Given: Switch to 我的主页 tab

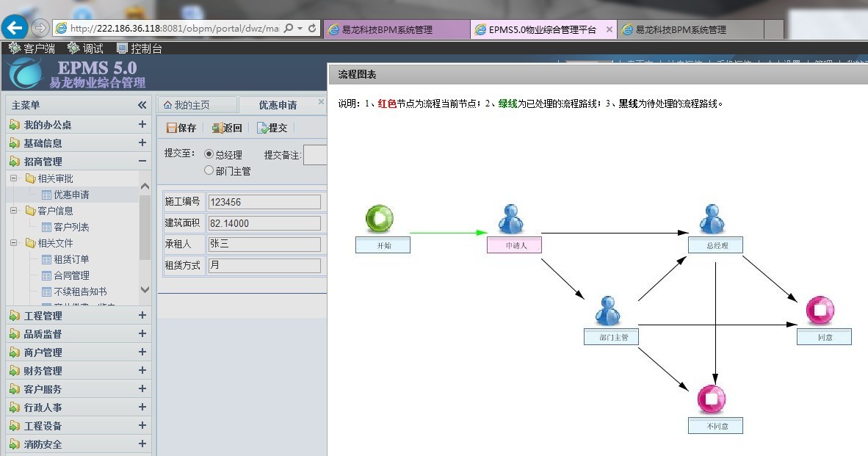Looking at the screenshot, I should point(197,104).
